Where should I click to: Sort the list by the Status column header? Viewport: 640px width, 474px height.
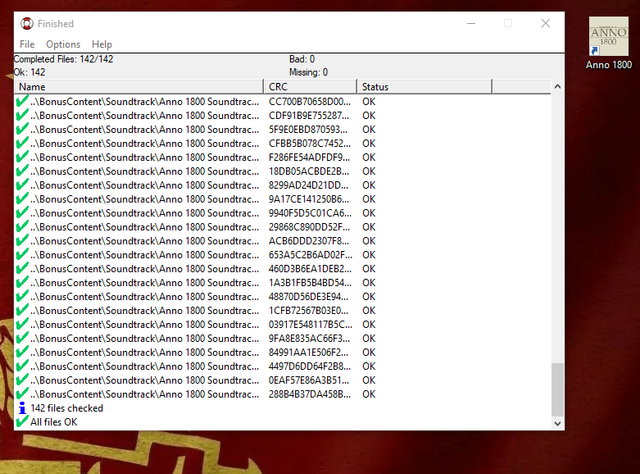[x=424, y=87]
